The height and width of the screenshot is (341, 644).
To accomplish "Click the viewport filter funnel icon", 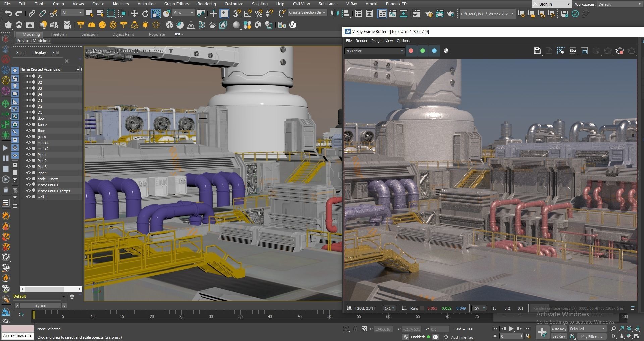I will tap(171, 51).
